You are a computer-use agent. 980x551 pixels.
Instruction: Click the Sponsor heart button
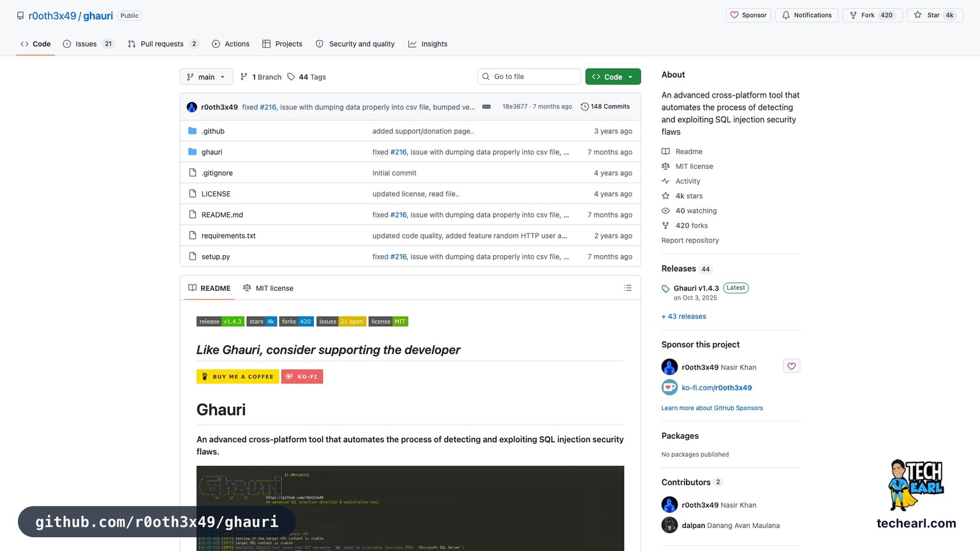tap(748, 15)
